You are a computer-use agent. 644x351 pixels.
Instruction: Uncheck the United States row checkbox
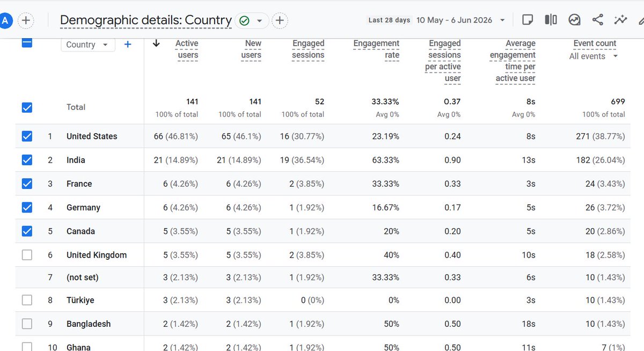[27, 136]
